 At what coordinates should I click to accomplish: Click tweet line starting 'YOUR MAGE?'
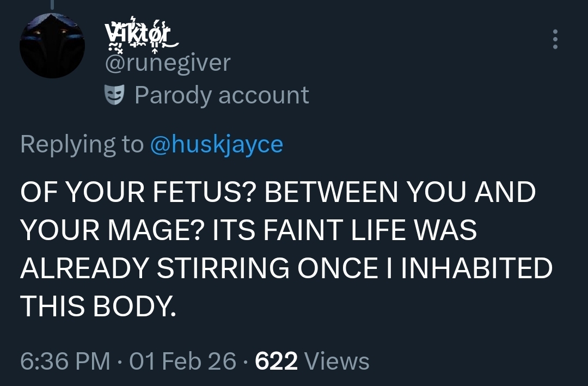point(248,230)
